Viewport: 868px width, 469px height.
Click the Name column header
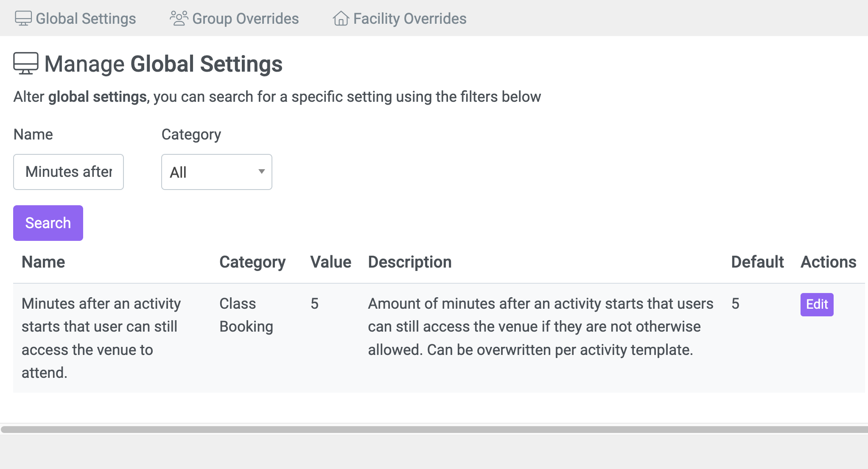(x=43, y=262)
